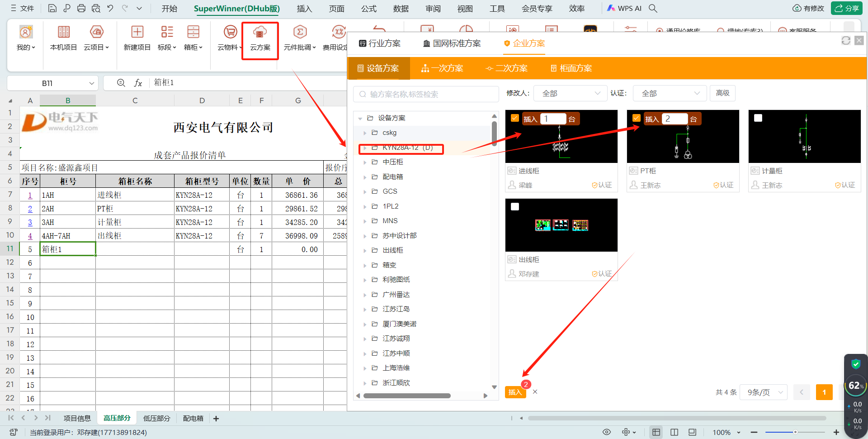Expand the cskg folder
Screen dimensions: 868x439
point(365,133)
